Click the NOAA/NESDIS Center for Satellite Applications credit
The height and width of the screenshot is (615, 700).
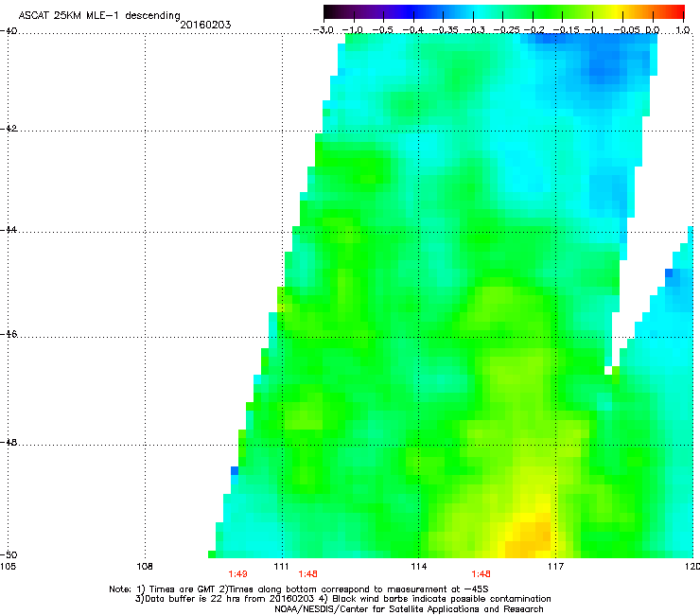pos(409,609)
